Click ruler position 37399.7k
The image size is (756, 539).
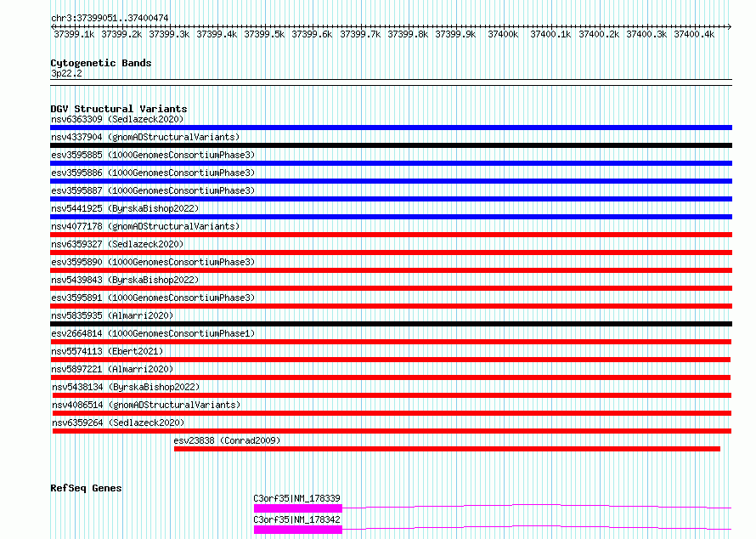pyautogui.click(x=360, y=34)
